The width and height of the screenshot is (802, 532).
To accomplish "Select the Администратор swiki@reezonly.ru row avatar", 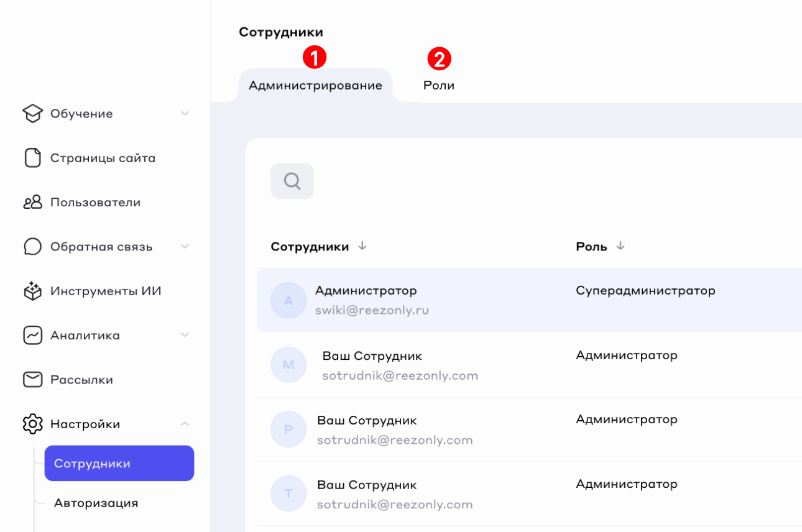I will (288, 300).
